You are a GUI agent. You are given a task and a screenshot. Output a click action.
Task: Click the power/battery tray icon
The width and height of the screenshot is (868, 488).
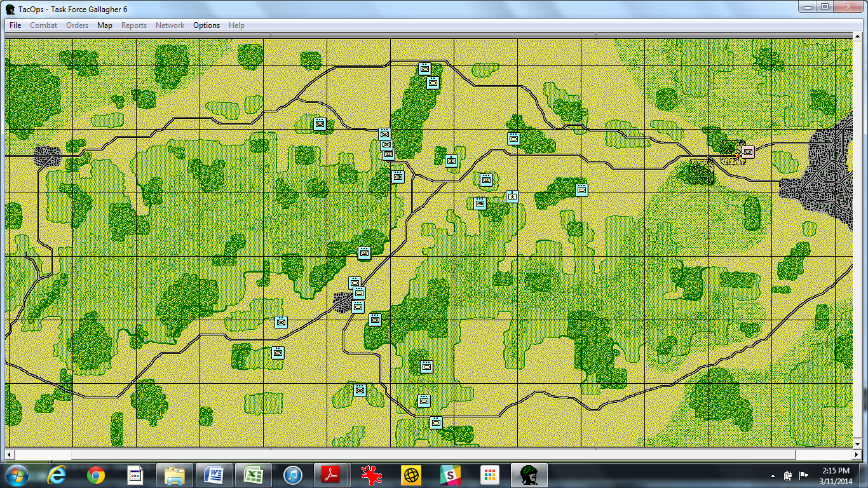point(789,475)
